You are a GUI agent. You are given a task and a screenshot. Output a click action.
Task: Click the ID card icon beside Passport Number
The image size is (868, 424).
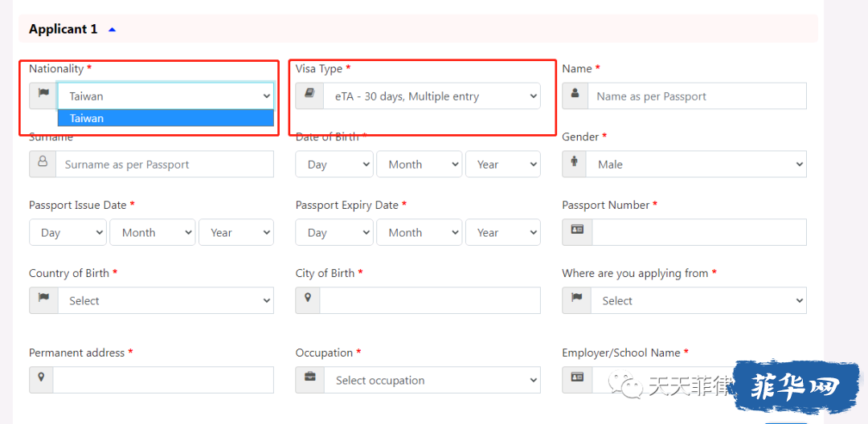(577, 230)
